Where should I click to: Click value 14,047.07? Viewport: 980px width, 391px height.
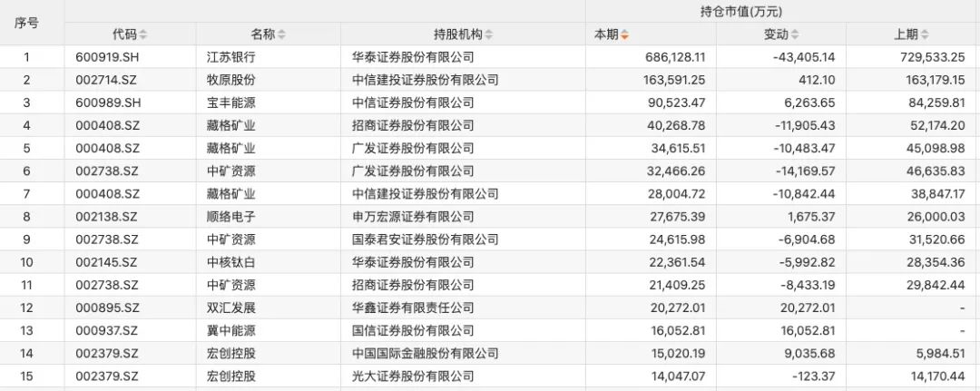(679, 376)
